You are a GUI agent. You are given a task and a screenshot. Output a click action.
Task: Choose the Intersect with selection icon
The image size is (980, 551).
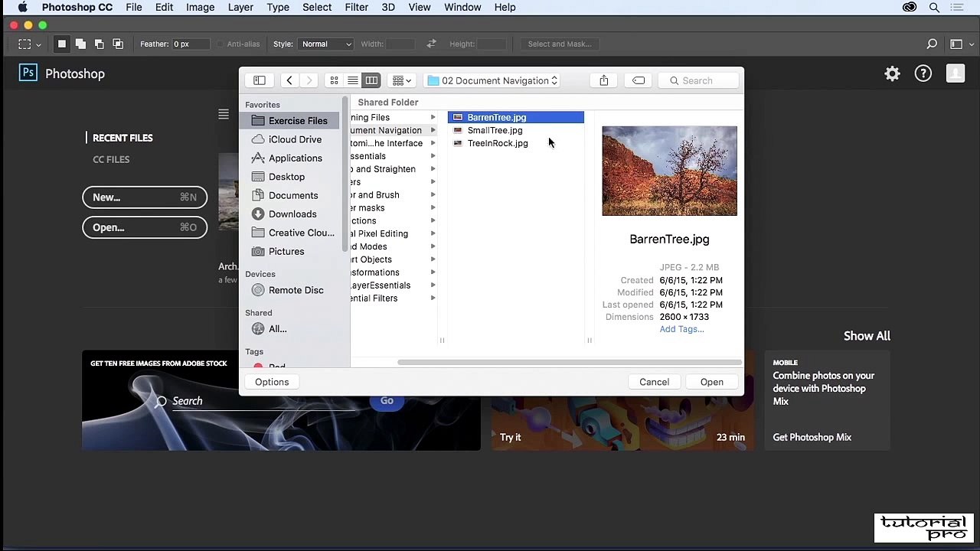(x=118, y=44)
